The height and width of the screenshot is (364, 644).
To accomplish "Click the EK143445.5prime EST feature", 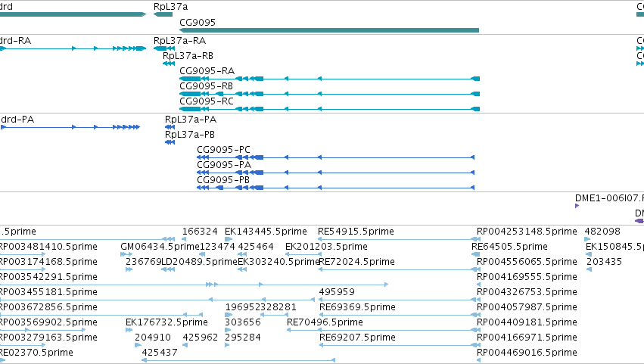I will coord(229,239).
